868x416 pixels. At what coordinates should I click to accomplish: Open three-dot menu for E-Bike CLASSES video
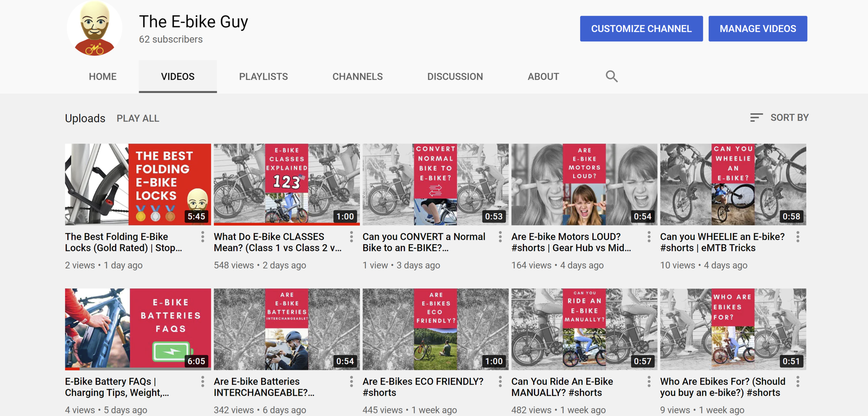(351, 237)
